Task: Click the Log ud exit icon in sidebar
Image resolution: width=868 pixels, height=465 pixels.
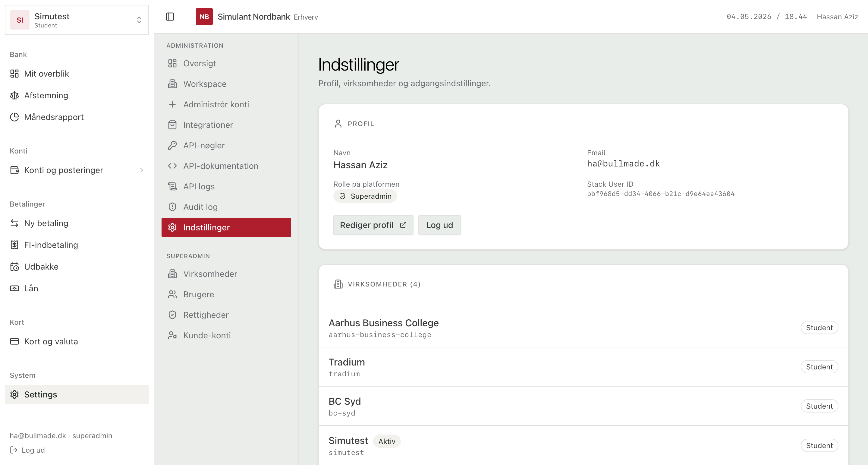Action: 14,450
